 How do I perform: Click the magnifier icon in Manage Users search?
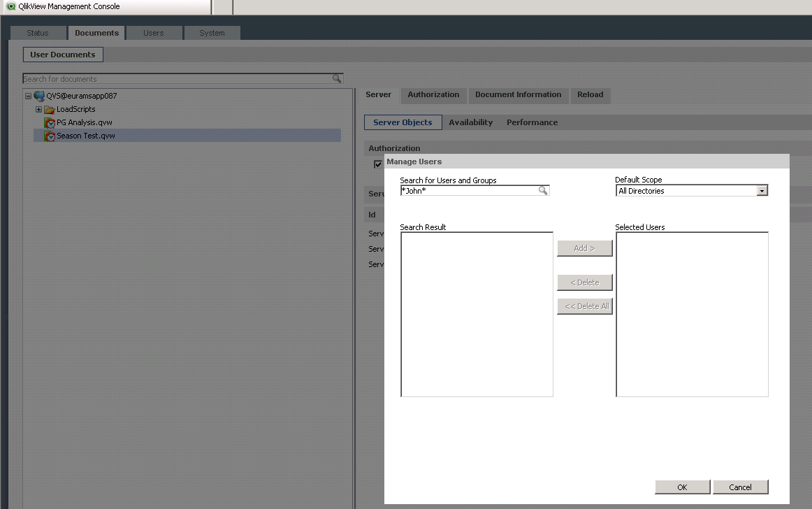[543, 191]
